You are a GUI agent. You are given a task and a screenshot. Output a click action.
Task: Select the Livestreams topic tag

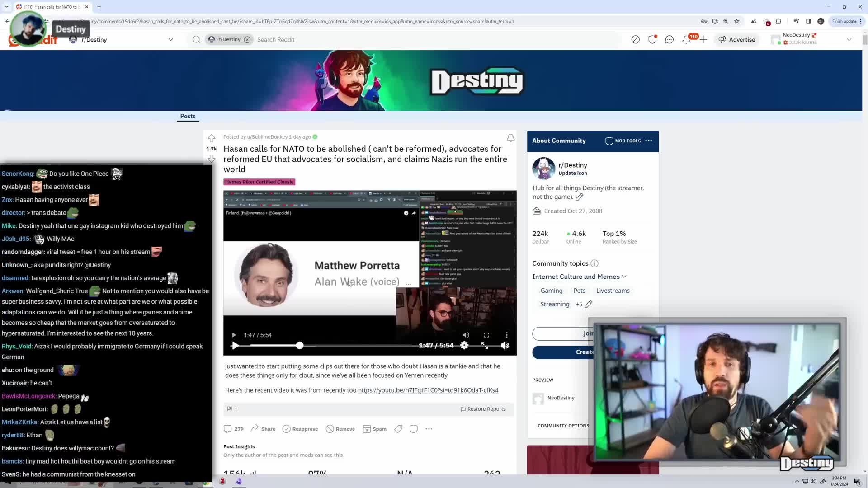click(613, 291)
